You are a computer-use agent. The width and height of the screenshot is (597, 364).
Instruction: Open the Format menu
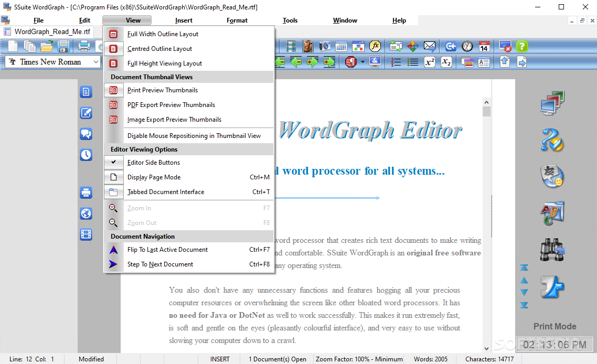[x=237, y=20]
